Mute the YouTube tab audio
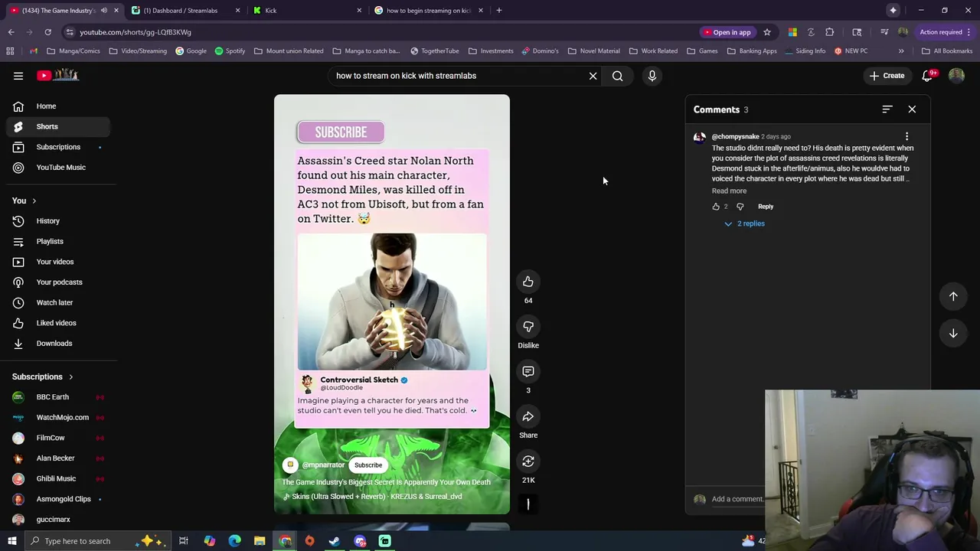 click(104, 10)
